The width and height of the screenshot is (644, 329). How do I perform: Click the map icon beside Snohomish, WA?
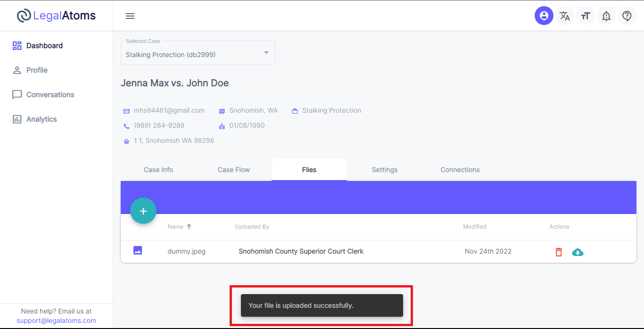tap(222, 111)
